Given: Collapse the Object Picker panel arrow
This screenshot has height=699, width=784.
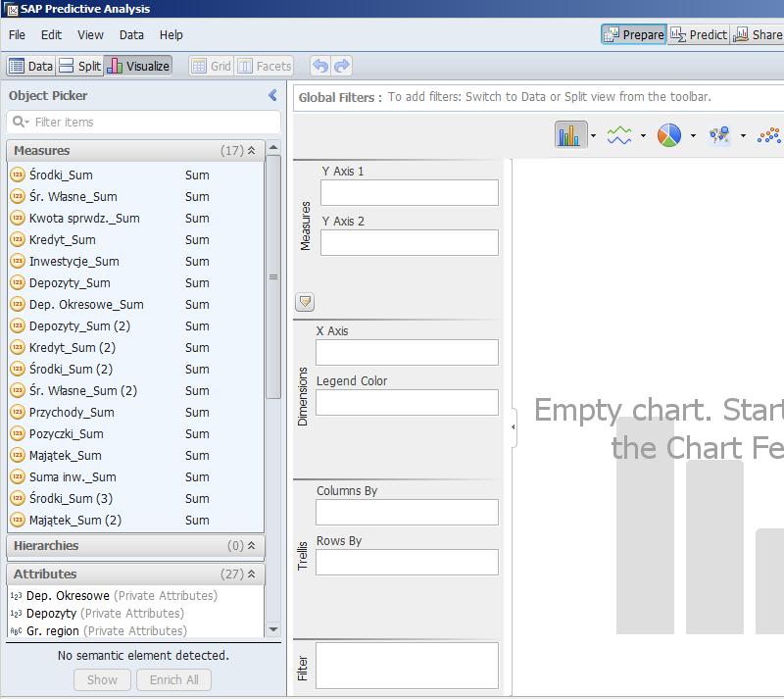Looking at the screenshot, I should pos(272,95).
